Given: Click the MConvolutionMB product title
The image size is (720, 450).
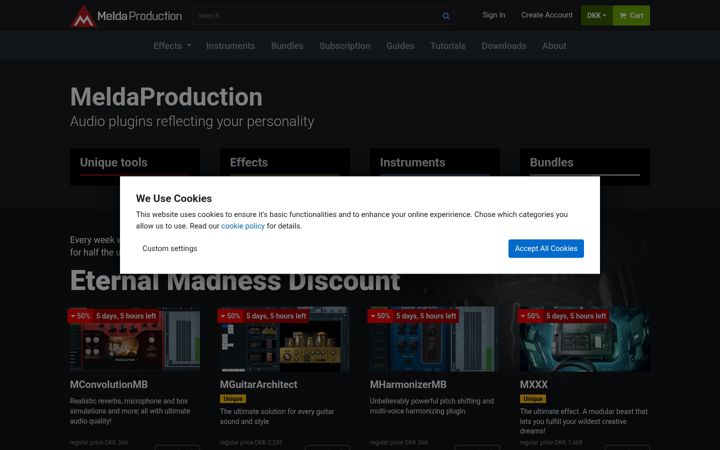Looking at the screenshot, I should pos(109,384).
